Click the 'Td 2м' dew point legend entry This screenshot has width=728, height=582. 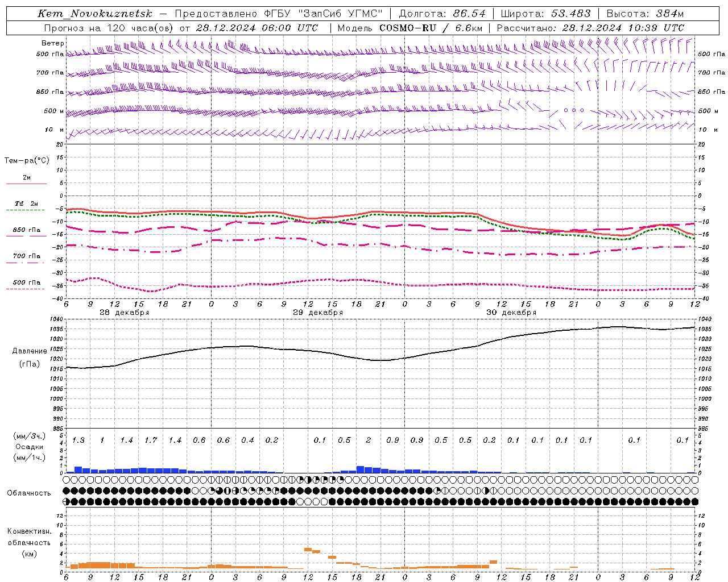point(26,203)
